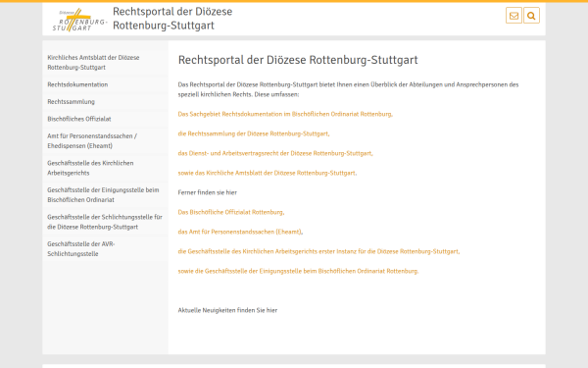588x368 pixels.
Task: Select Rechtsdokumentation in sidebar
Action: [x=106, y=84]
